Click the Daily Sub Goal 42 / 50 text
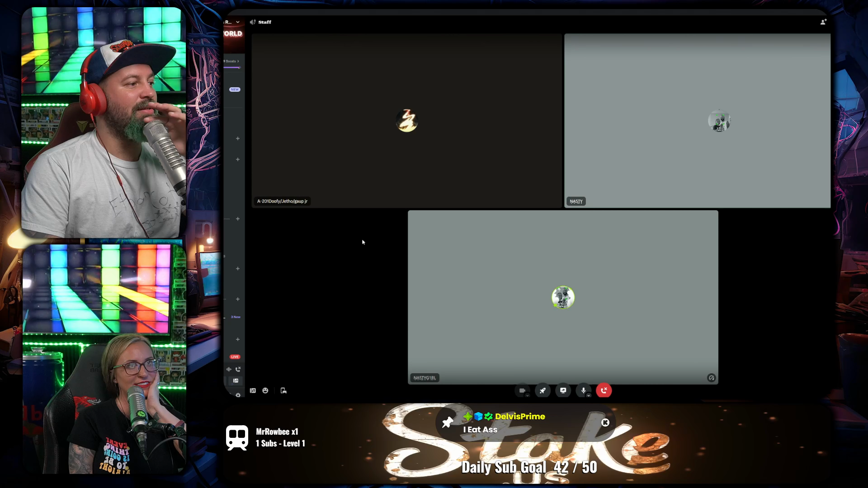868x488 pixels. [529, 467]
